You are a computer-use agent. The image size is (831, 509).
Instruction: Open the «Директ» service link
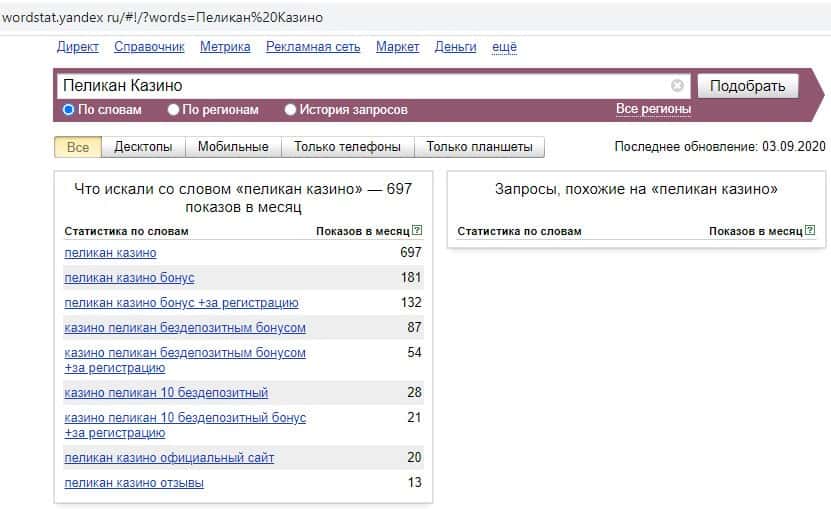click(x=78, y=47)
